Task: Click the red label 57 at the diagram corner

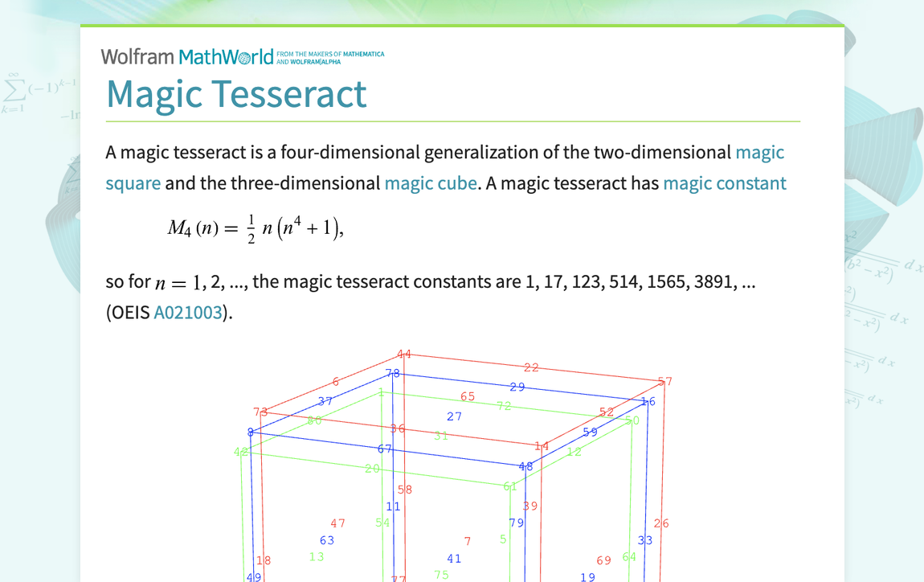Action: coord(666,380)
